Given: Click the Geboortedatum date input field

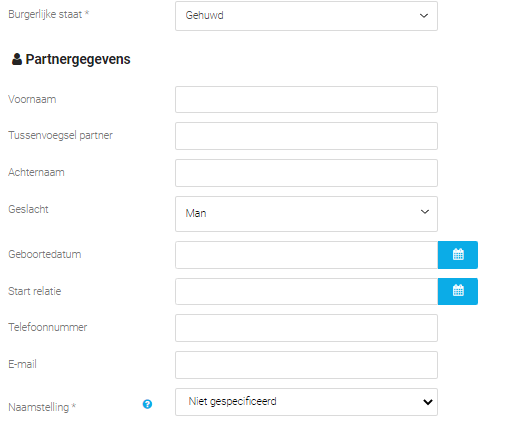Looking at the screenshot, I should (x=306, y=255).
